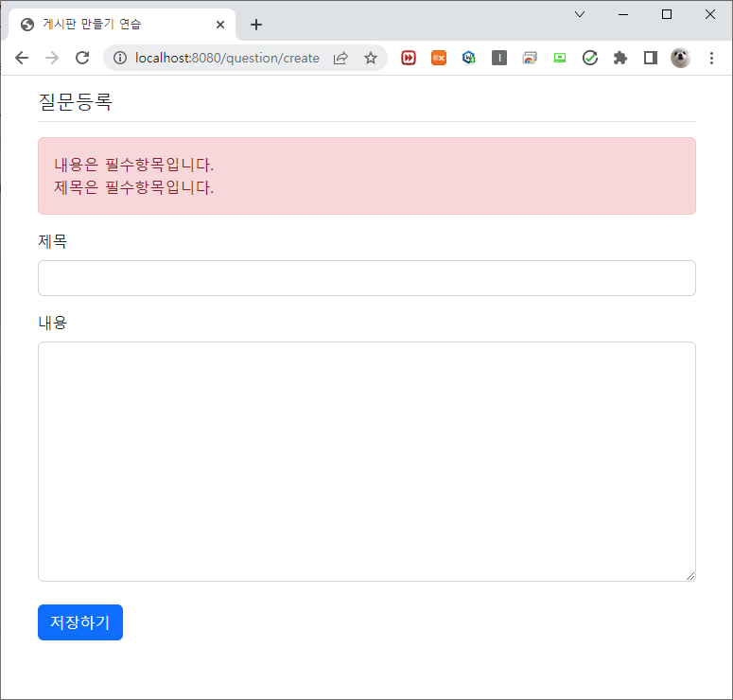The height and width of the screenshot is (700, 733).
Task: Click error text 내용은 필수항목입니다.
Action: [134, 165]
